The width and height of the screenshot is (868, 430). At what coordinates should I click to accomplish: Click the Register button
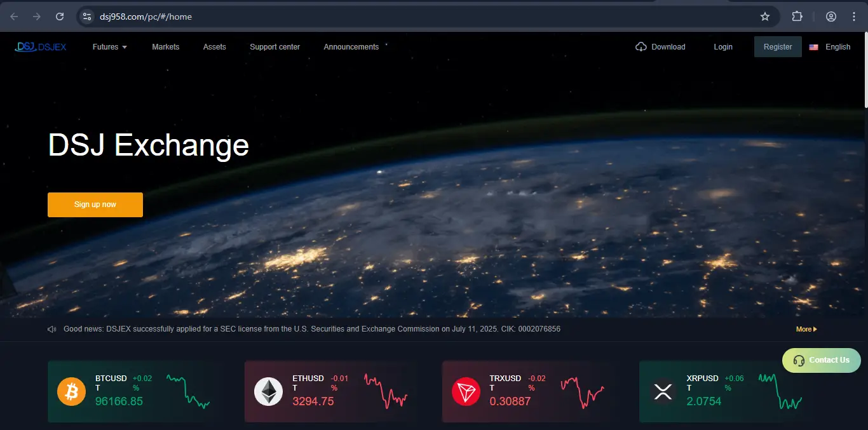pos(778,47)
